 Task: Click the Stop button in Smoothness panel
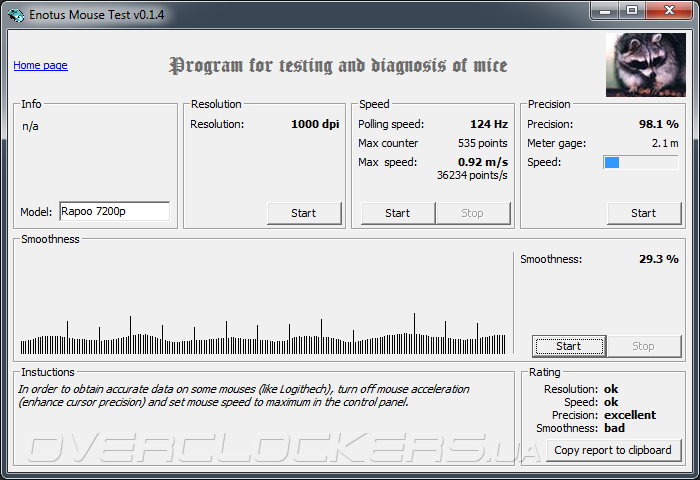point(644,346)
